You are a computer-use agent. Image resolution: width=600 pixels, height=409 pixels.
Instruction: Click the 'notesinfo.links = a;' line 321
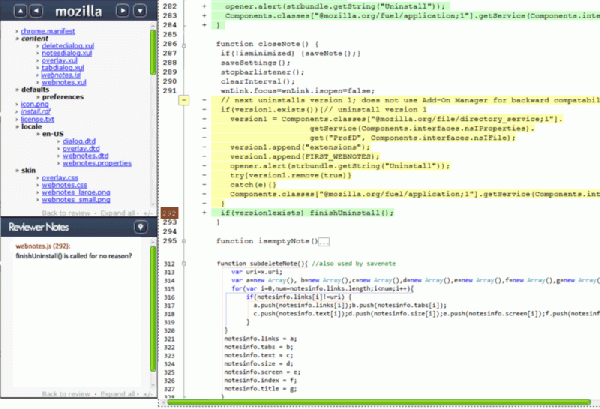click(x=260, y=339)
